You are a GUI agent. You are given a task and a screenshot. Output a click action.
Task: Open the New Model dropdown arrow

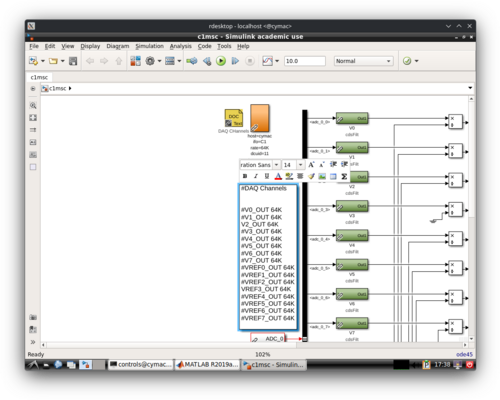click(x=43, y=61)
